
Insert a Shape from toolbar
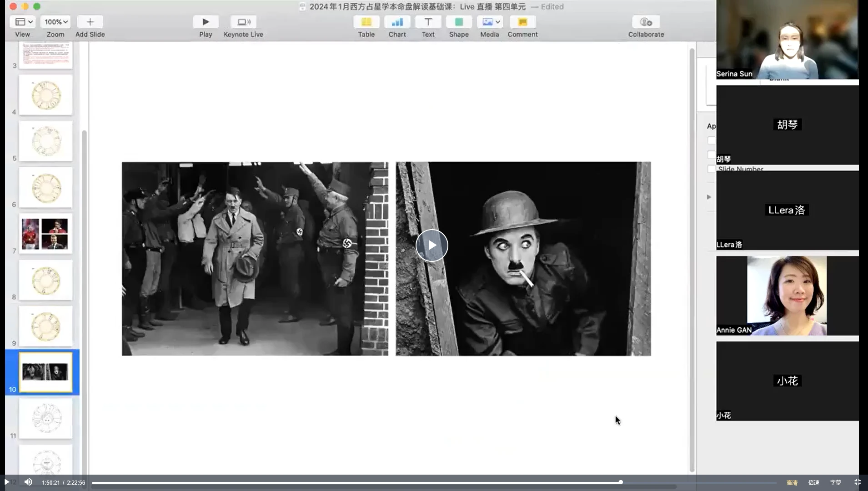pyautogui.click(x=459, y=22)
